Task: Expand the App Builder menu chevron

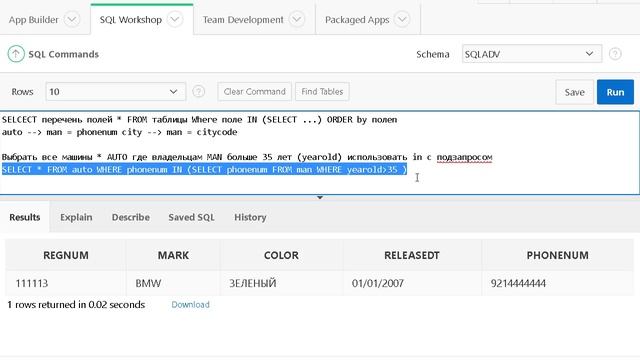Action: point(72,19)
